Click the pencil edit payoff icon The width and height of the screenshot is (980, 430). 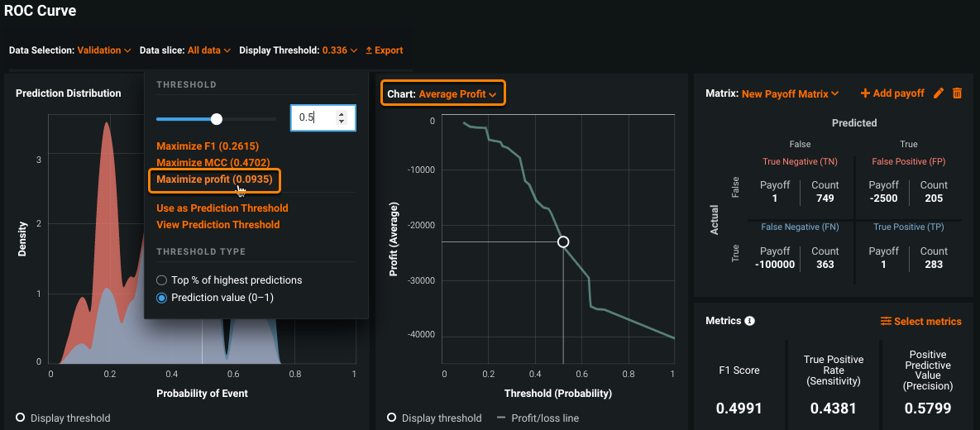[939, 93]
